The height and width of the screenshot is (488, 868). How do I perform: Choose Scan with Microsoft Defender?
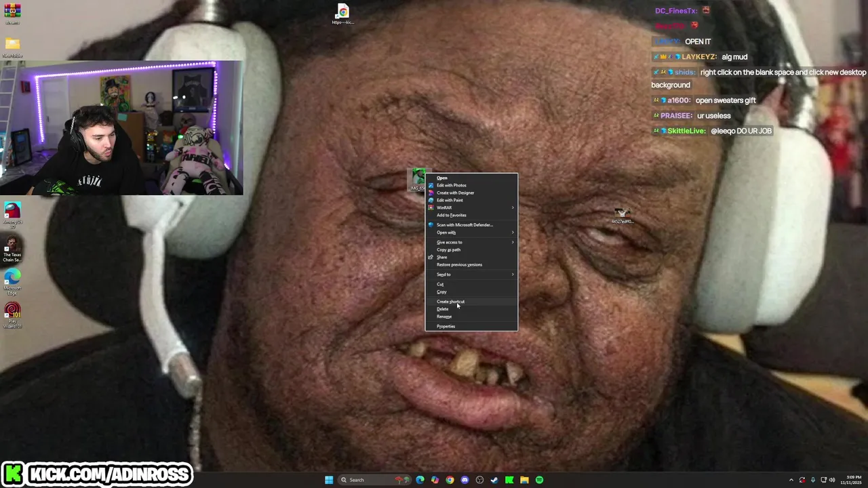471,225
